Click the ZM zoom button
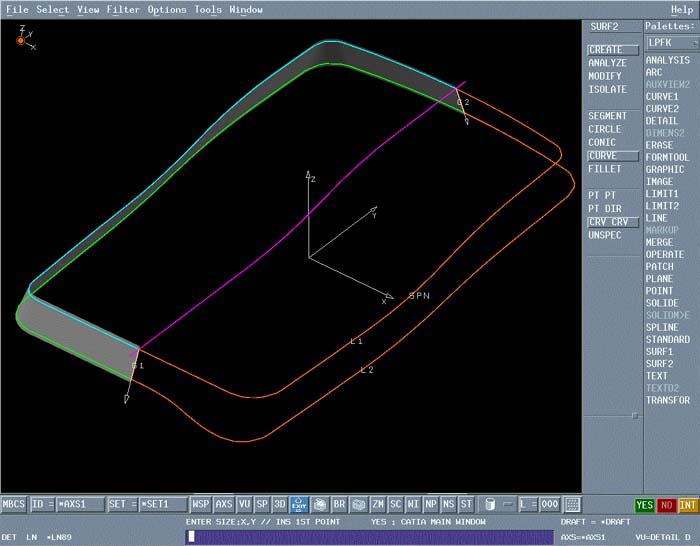Image resolution: width=700 pixels, height=546 pixels. tap(377, 505)
